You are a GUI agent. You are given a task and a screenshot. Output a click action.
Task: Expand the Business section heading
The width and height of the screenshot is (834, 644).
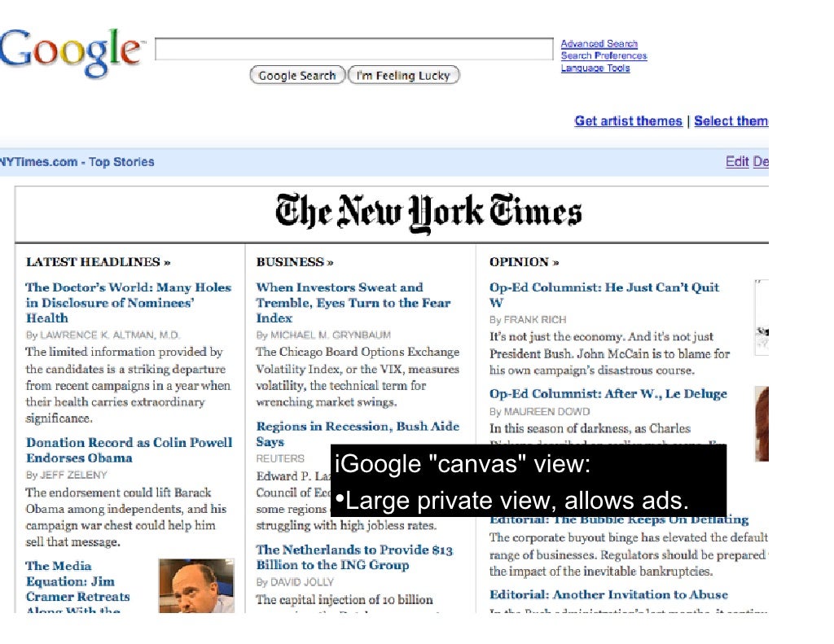[x=295, y=262]
